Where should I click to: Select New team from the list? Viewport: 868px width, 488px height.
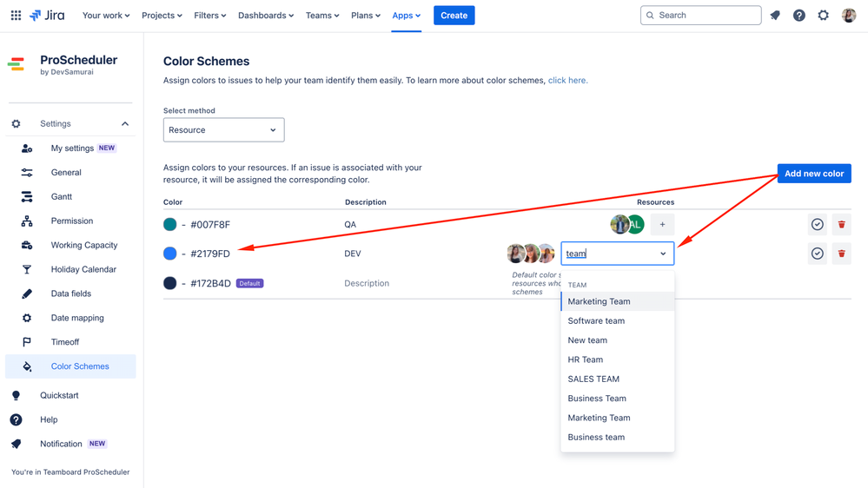point(617,340)
